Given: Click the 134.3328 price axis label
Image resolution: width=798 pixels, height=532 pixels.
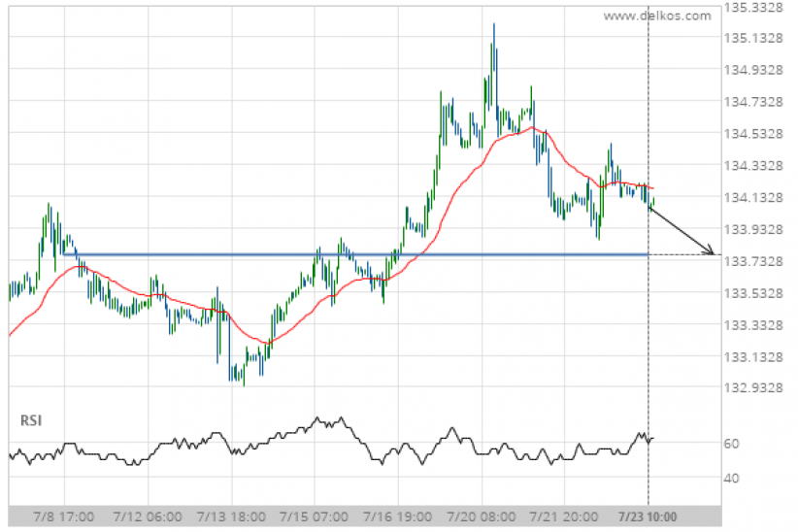Looking at the screenshot, I should click(x=753, y=166).
